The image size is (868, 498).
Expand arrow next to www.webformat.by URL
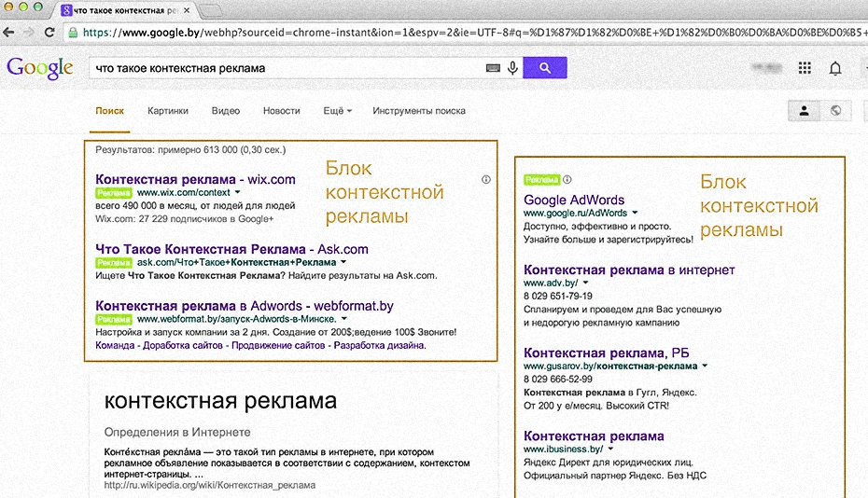tap(343, 319)
